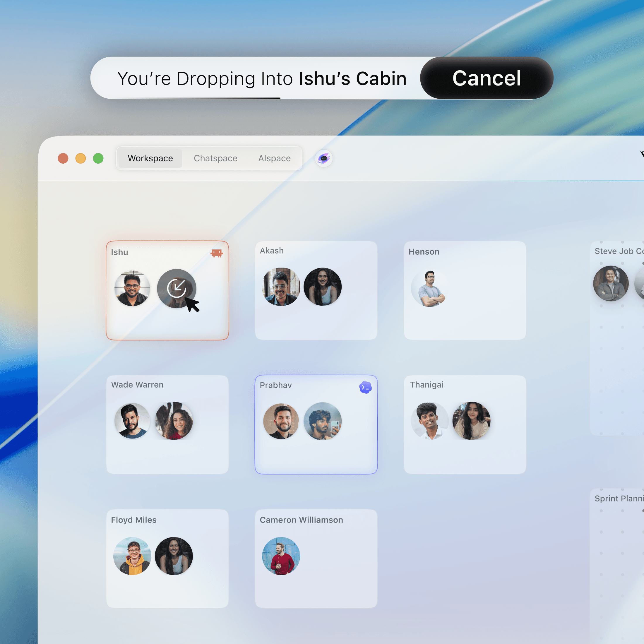Image resolution: width=644 pixels, height=644 pixels.
Task: Click the woman's avatar in Thanigai's cabin
Action: point(471,421)
